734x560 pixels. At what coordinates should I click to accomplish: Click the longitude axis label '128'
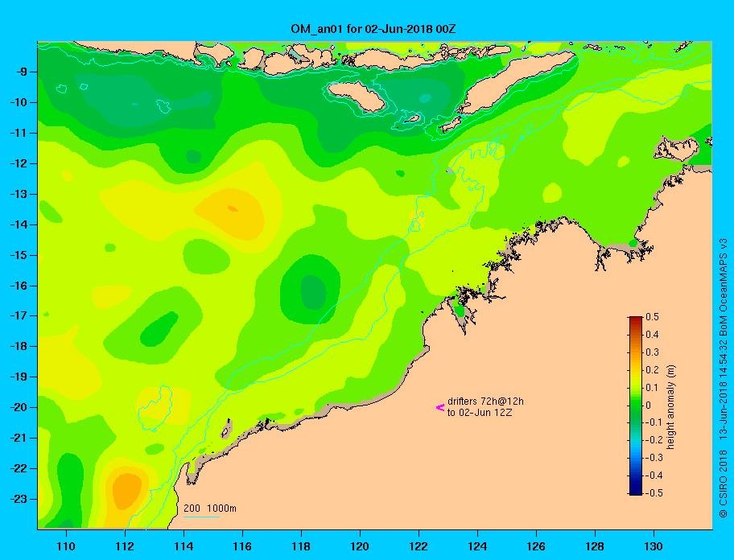[595, 546]
